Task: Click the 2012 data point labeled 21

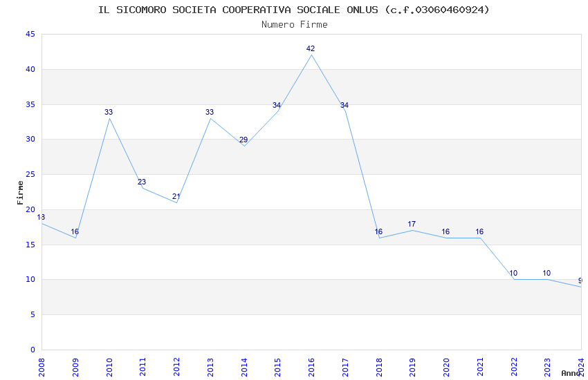Action: click(176, 202)
